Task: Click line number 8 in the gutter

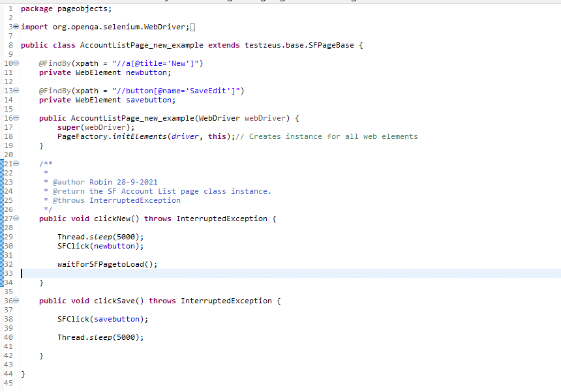Action: click(10, 46)
